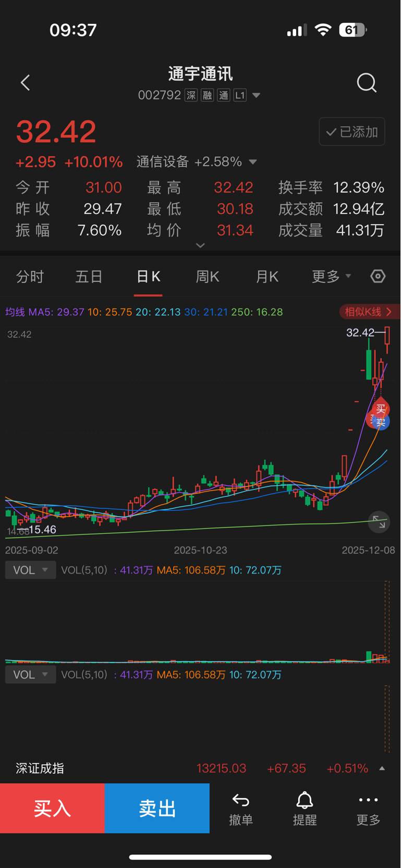The width and height of the screenshot is (401, 868).
Task: Tap the red 买入 buy button
Action: click(x=52, y=808)
